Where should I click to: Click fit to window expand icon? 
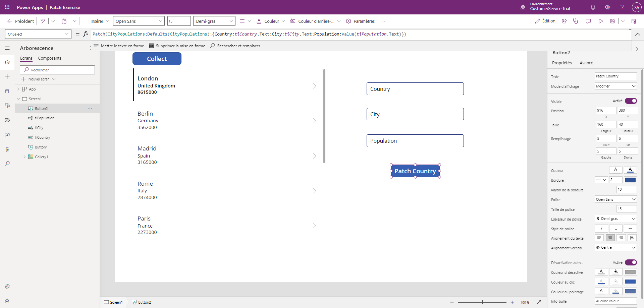539,302
